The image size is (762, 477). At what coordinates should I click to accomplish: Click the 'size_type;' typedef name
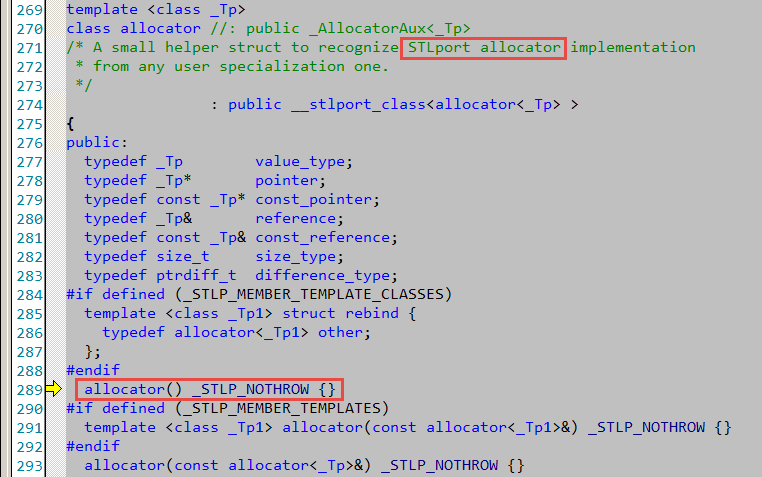click(299, 256)
